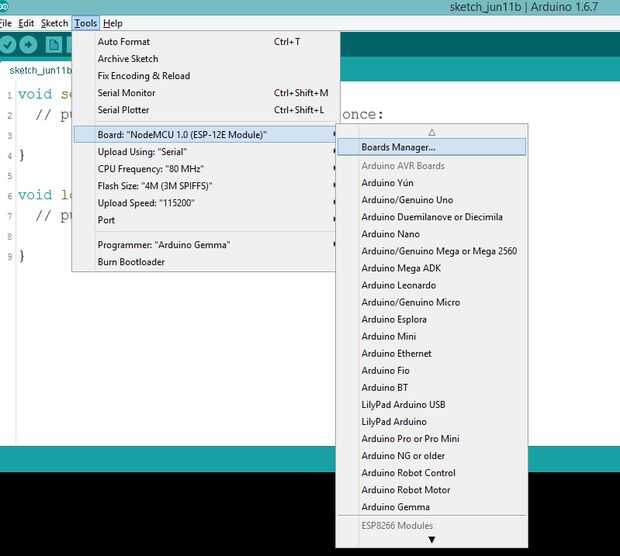The height and width of the screenshot is (556, 620).
Task: Click the Verify checkmark toolbar icon
Action: click(x=8, y=45)
